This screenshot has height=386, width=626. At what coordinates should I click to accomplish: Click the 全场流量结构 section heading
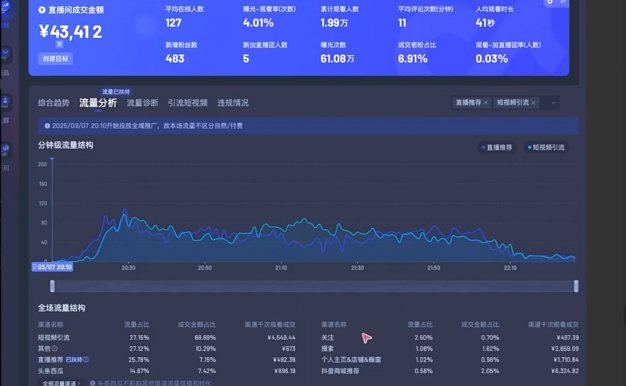(61, 308)
